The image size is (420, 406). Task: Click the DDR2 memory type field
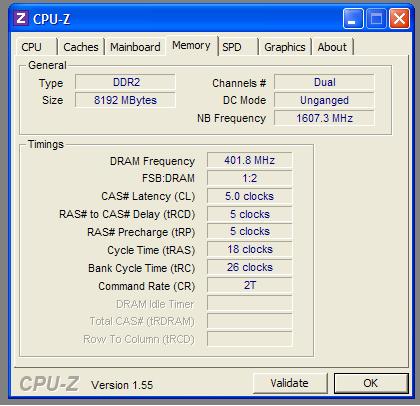pyautogui.click(x=125, y=82)
